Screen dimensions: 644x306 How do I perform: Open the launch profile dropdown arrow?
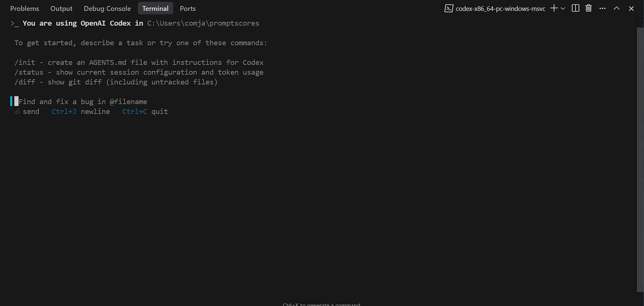tap(563, 8)
